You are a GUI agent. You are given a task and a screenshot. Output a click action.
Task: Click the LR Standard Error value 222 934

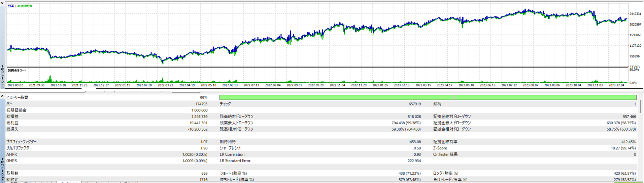click(x=414, y=161)
